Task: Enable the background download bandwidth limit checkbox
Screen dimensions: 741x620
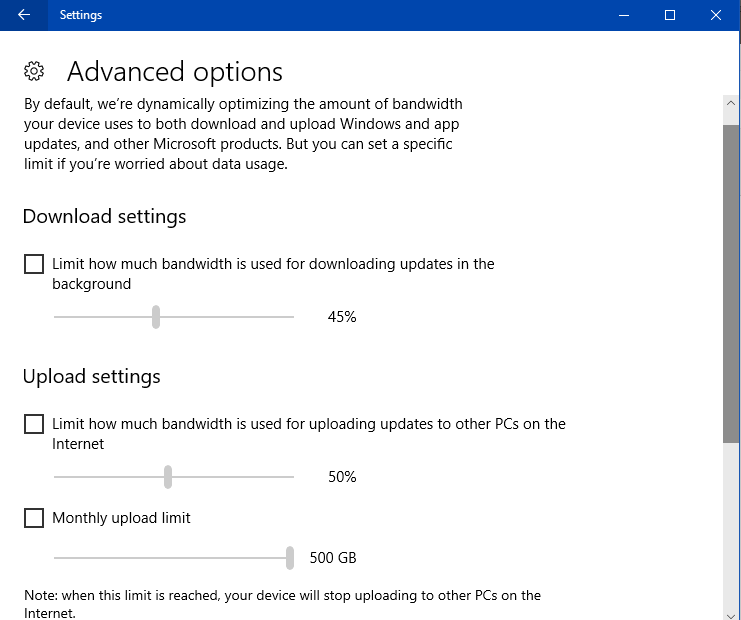Action: pyautogui.click(x=34, y=264)
